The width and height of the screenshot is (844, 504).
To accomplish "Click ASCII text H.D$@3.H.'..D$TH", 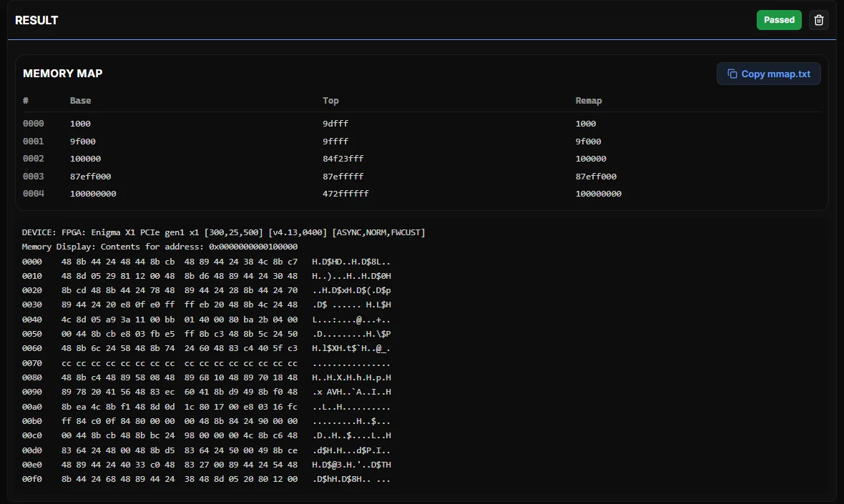I will 351,465.
